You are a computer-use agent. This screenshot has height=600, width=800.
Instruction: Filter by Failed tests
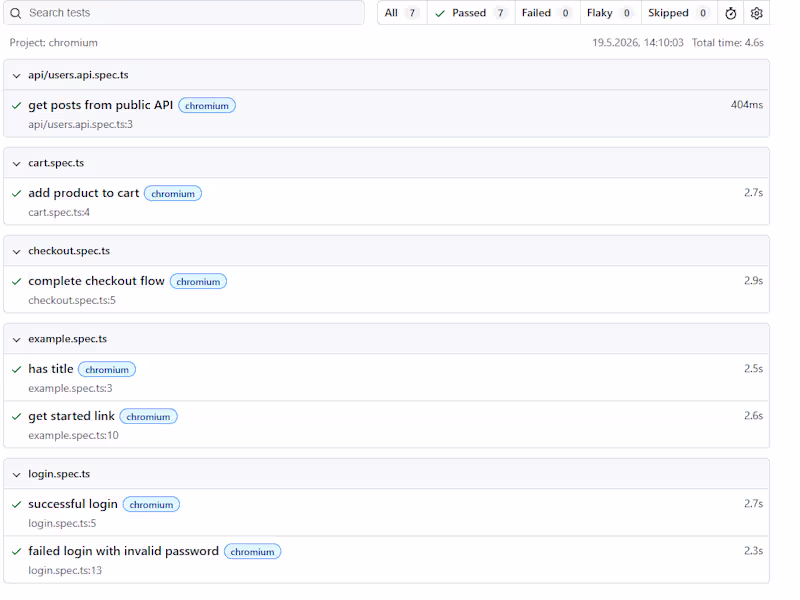547,13
